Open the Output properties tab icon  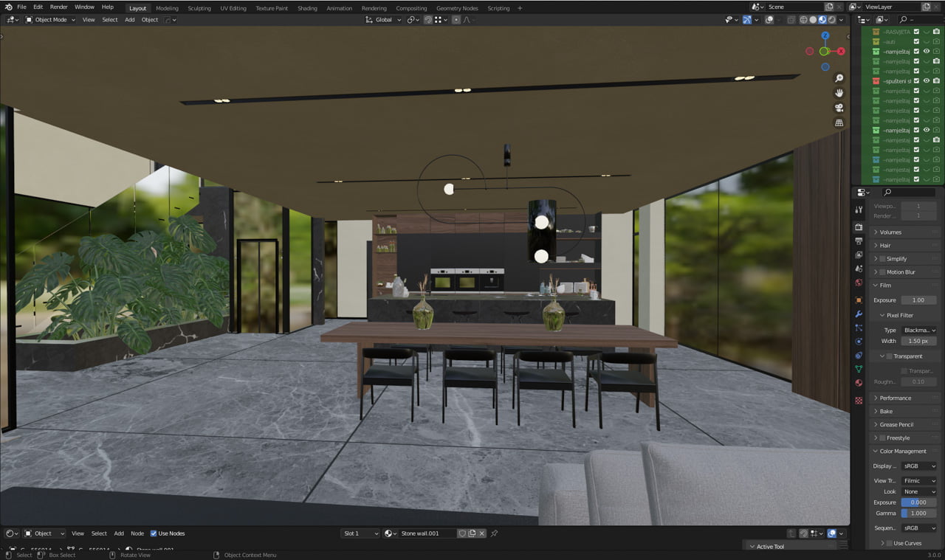859,241
